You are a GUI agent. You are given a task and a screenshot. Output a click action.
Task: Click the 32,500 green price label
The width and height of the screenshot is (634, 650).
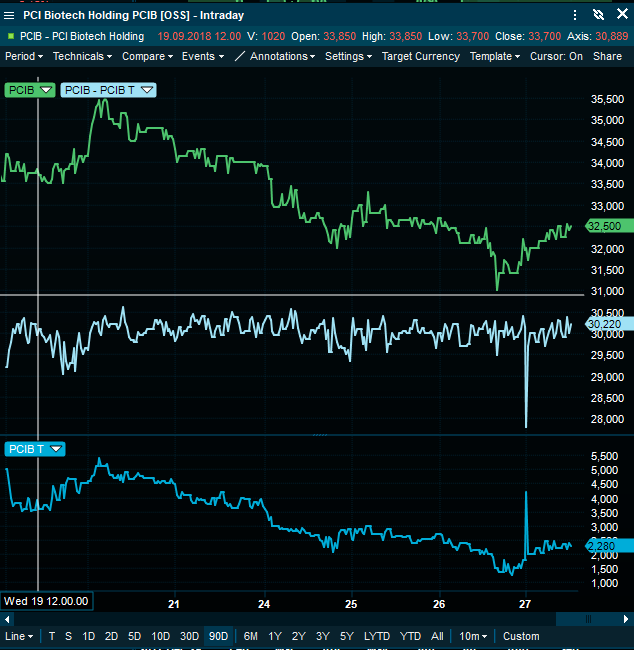609,226
